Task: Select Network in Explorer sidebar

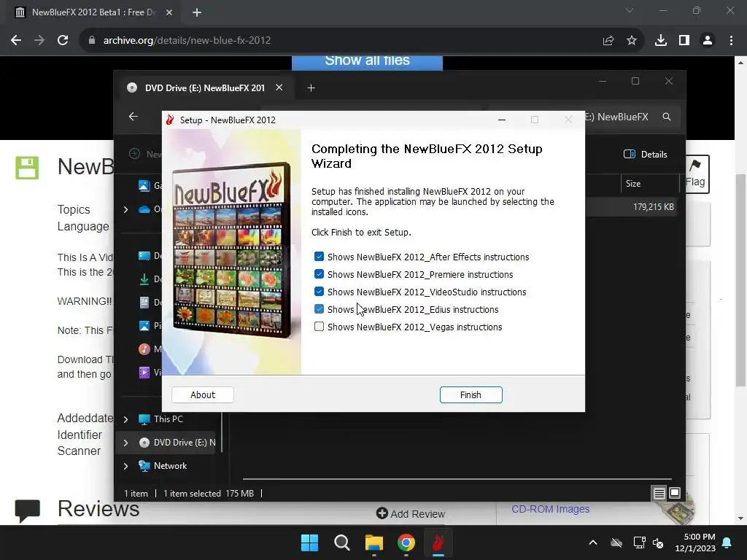Action: (169, 466)
